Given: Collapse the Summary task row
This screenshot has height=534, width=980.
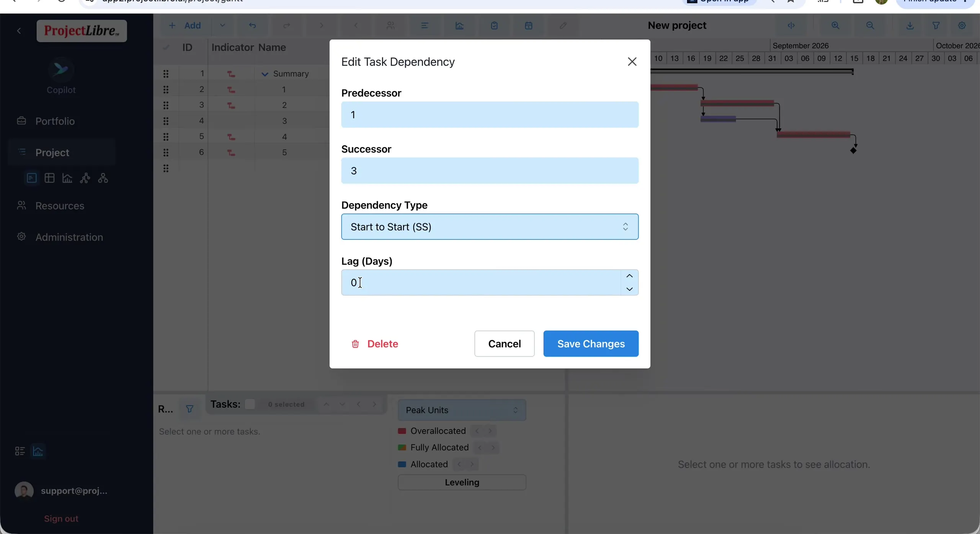Looking at the screenshot, I should [265, 74].
